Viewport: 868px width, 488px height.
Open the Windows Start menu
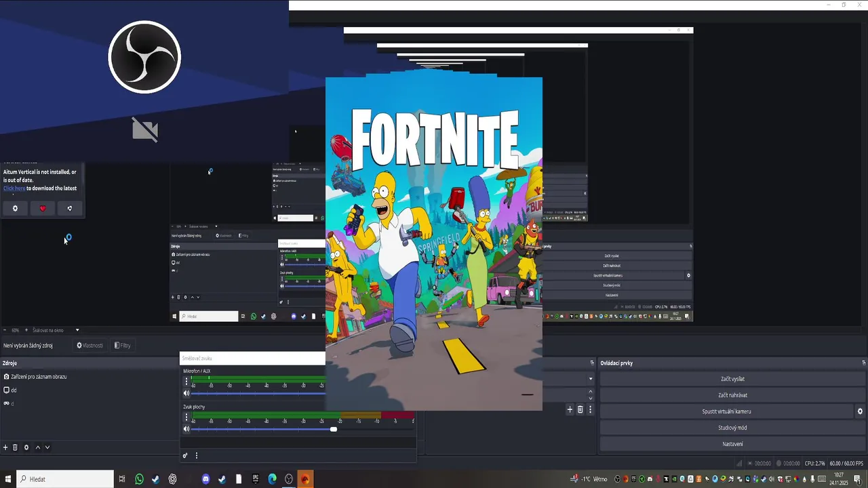8,479
